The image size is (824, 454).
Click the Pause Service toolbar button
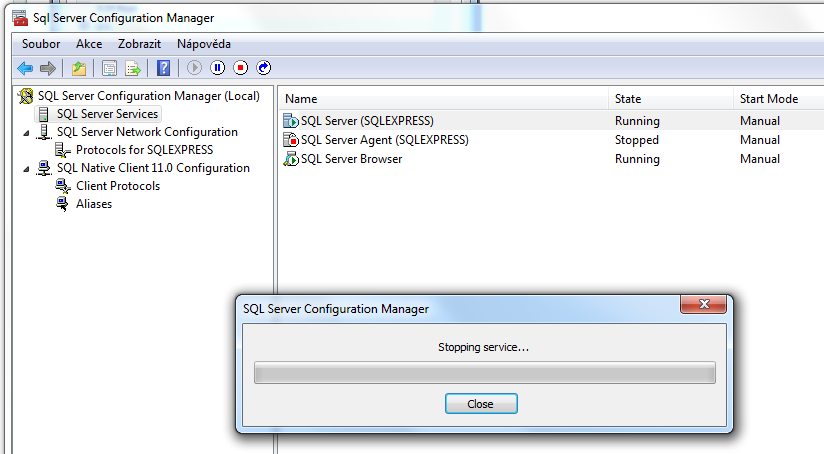218,68
